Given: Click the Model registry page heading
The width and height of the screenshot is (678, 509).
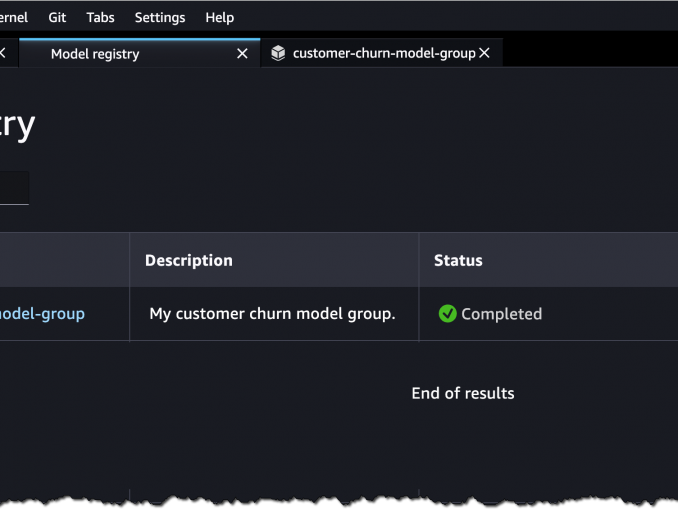Looking at the screenshot, I should pos(17,125).
